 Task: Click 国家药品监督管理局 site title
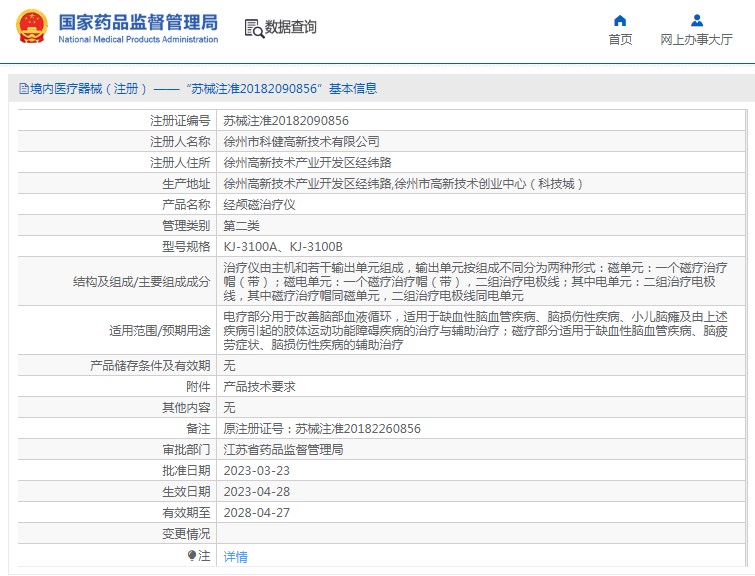tap(138, 22)
